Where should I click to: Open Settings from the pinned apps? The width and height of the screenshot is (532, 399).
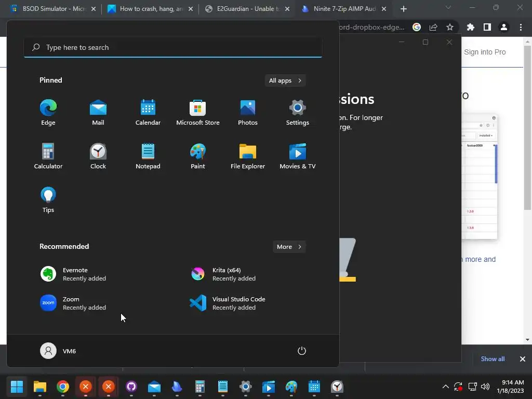(298, 113)
